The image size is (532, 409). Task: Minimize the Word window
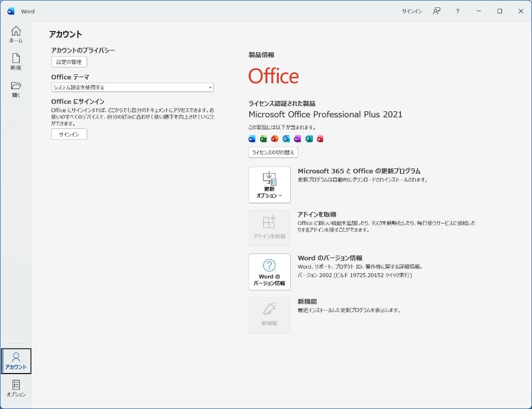coord(479,11)
